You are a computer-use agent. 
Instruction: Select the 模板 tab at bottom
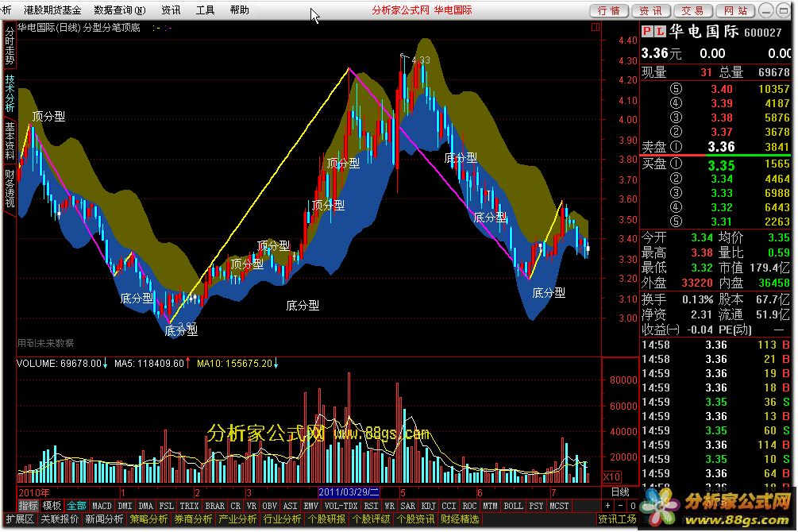click(x=52, y=506)
